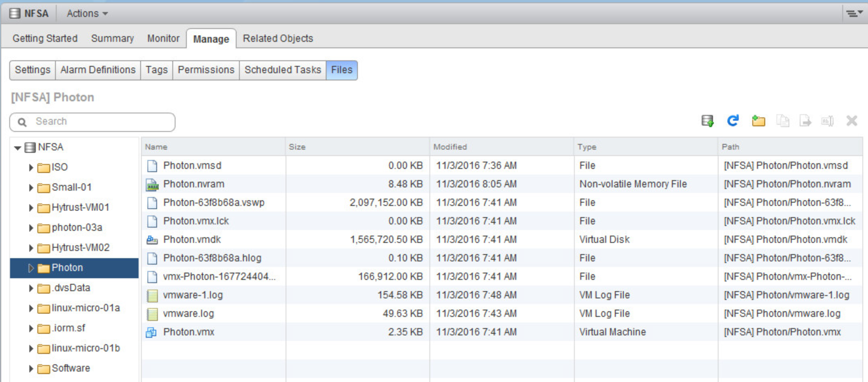Refresh the datastore file list
This screenshot has height=382, width=868.
coord(733,121)
